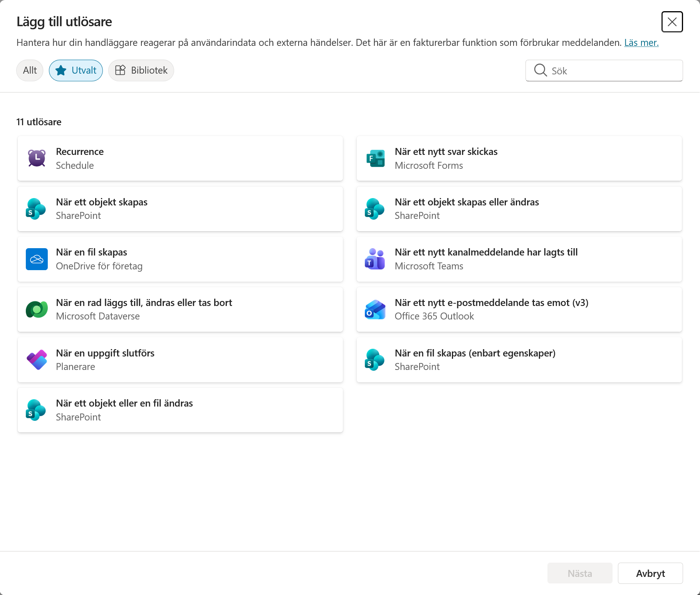The width and height of the screenshot is (700, 595).
Task: Click the star icon in Utvalt
Action: coord(61,71)
